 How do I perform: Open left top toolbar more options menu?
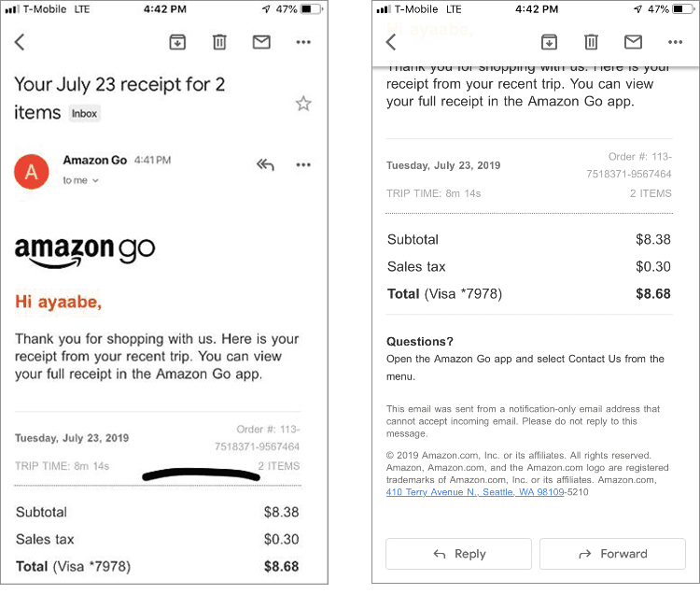tap(303, 42)
